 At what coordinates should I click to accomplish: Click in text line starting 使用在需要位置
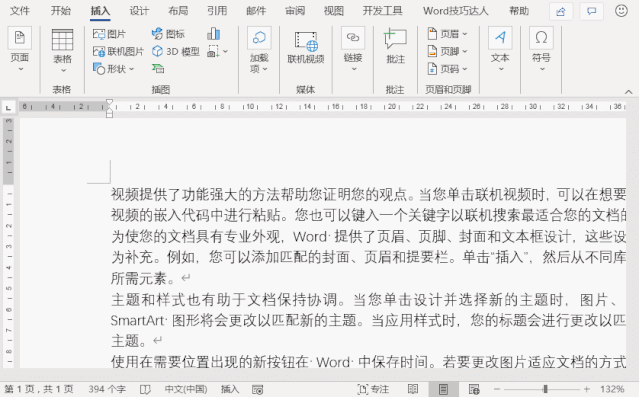(x=368, y=361)
